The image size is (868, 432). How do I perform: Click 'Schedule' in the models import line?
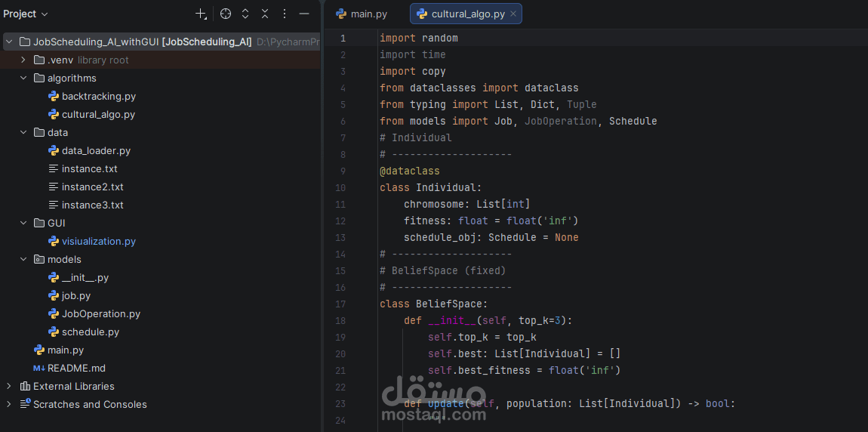pos(633,122)
